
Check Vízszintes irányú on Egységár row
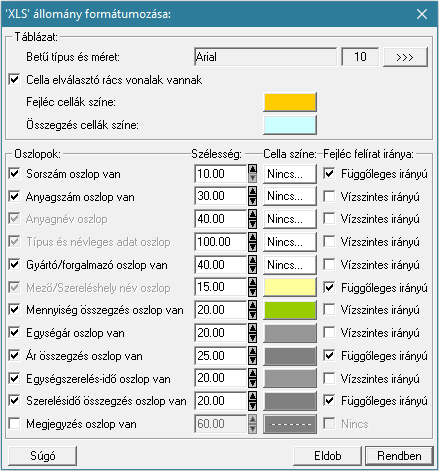329,332
